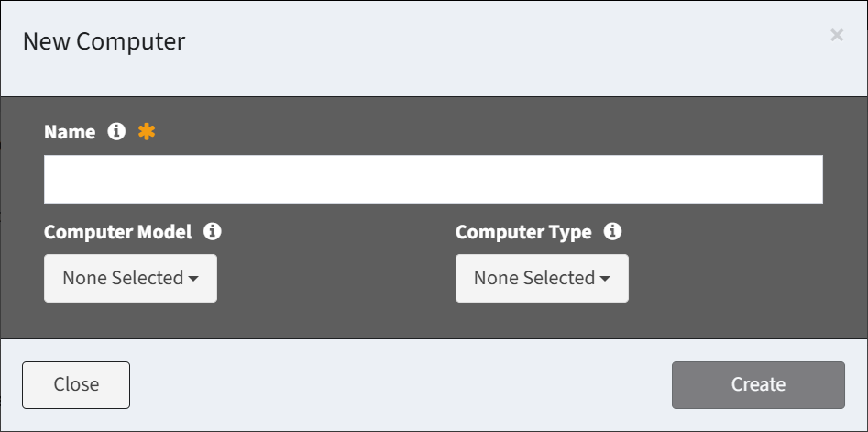The height and width of the screenshot is (432, 868).
Task: Click the info icon next to Name
Action: (x=116, y=132)
